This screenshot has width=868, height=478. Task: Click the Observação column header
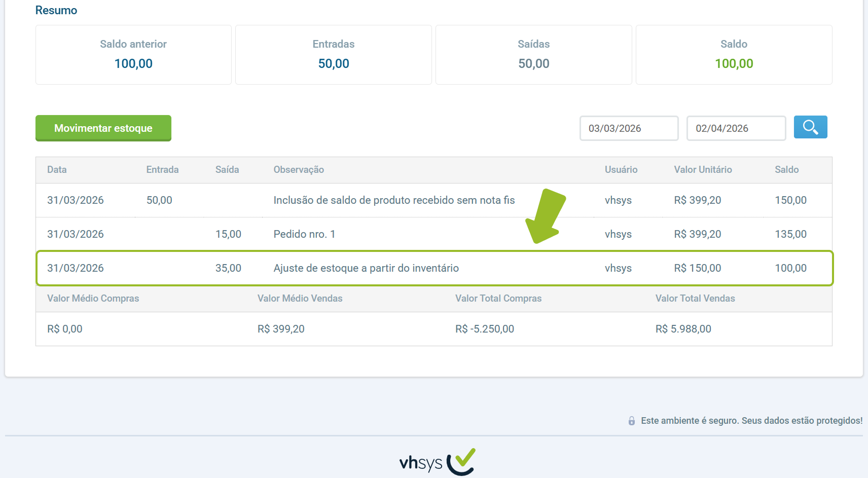(299, 170)
